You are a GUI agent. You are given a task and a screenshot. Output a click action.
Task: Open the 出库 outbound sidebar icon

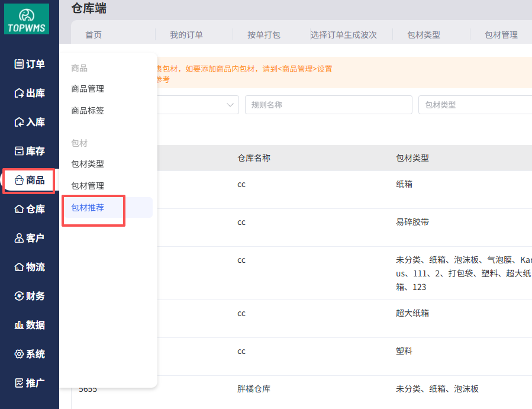(19, 93)
